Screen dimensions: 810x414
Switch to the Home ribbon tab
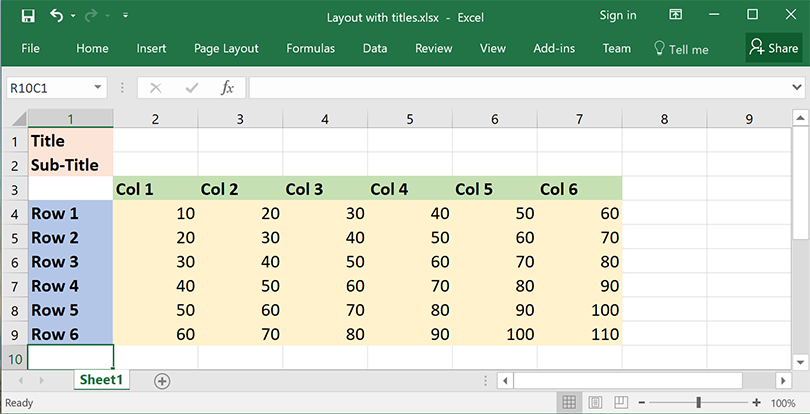92,49
